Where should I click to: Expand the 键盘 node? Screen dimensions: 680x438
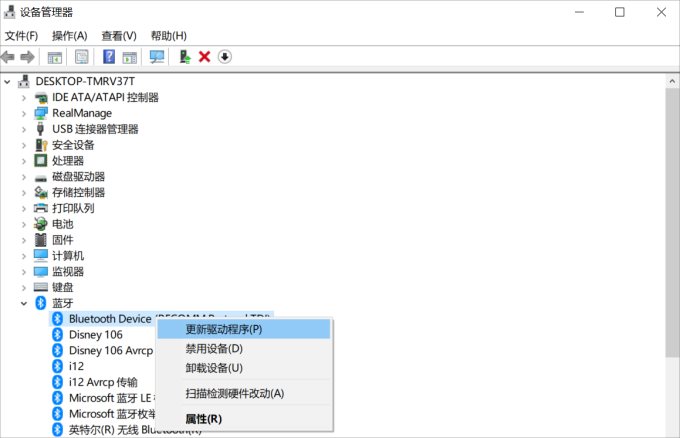pyautogui.click(x=24, y=288)
